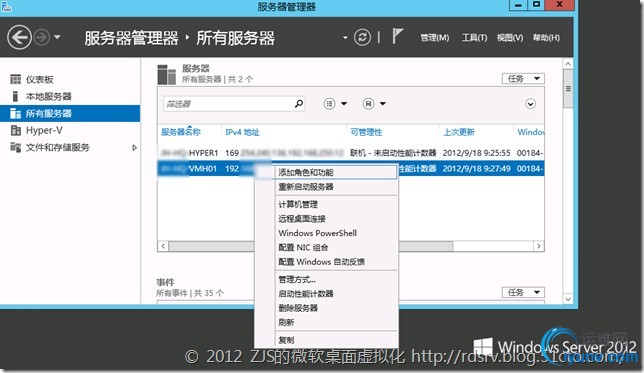
Task: Open navigation history dropdown arrow
Action: pyautogui.click(x=57, y=37)
